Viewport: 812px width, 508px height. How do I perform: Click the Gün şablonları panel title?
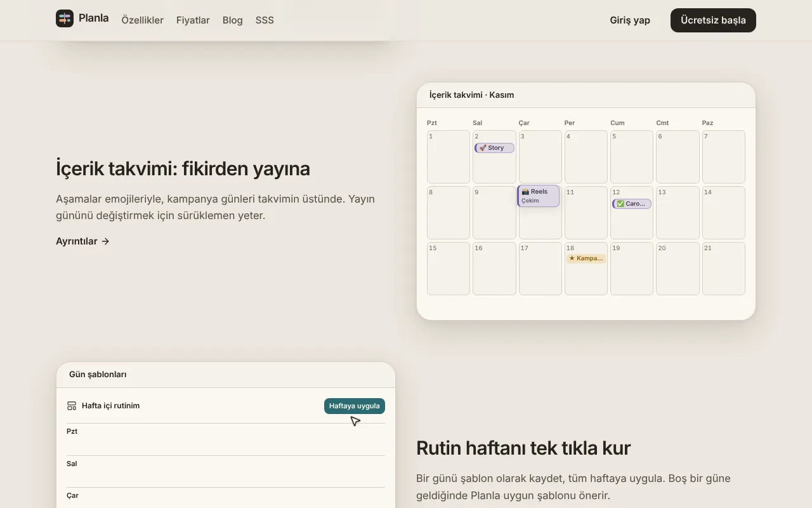[98, 375]
